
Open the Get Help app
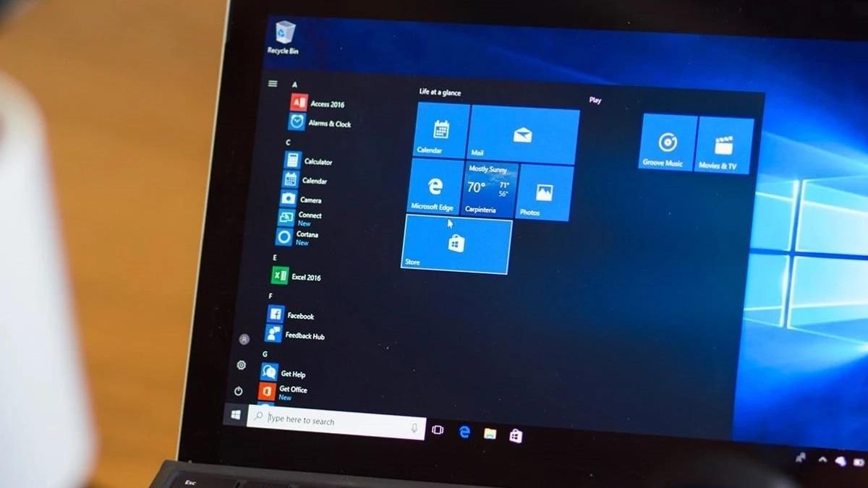[283, 373]
